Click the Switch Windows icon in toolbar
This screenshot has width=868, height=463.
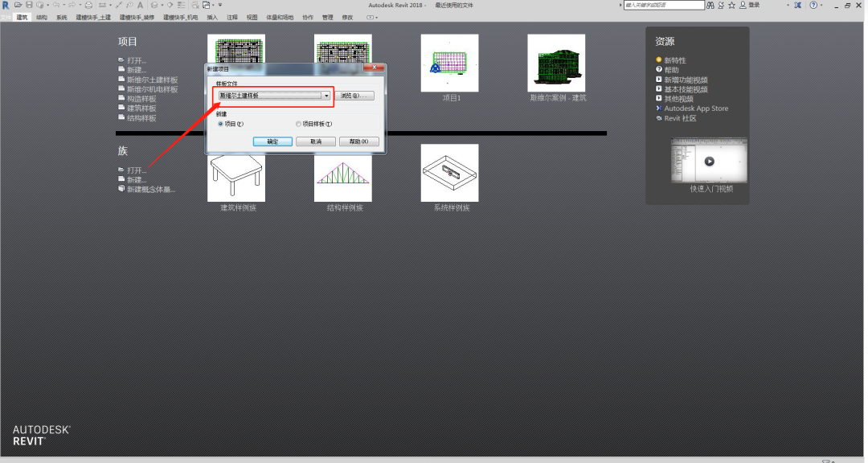(x=207, y=5)
